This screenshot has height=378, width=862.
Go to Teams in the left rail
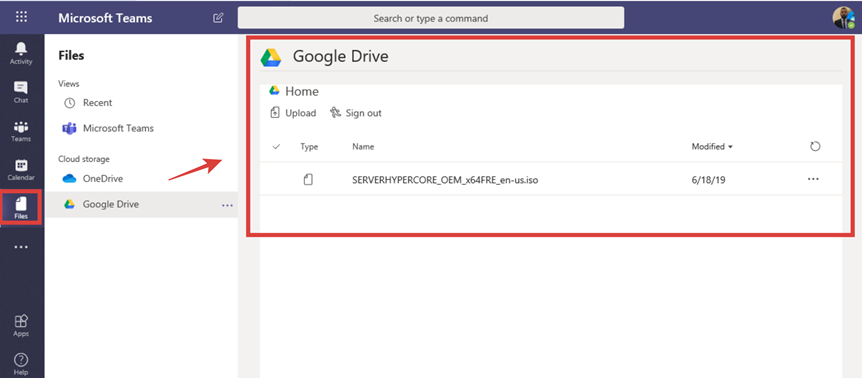[x=21, y=131]
